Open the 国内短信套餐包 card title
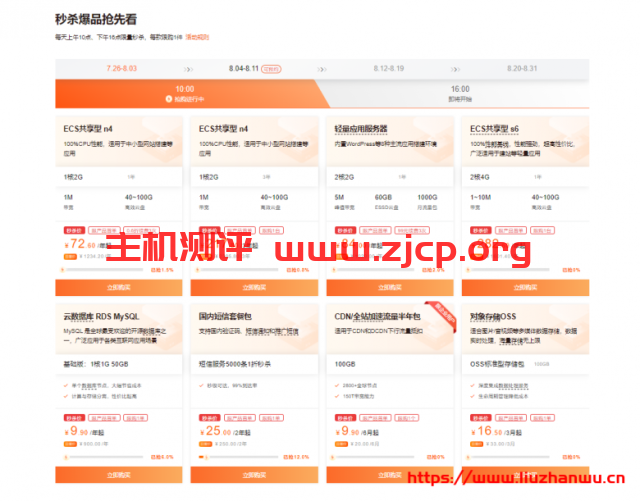This screenshot has width=640, height=501. click(225, 316)
